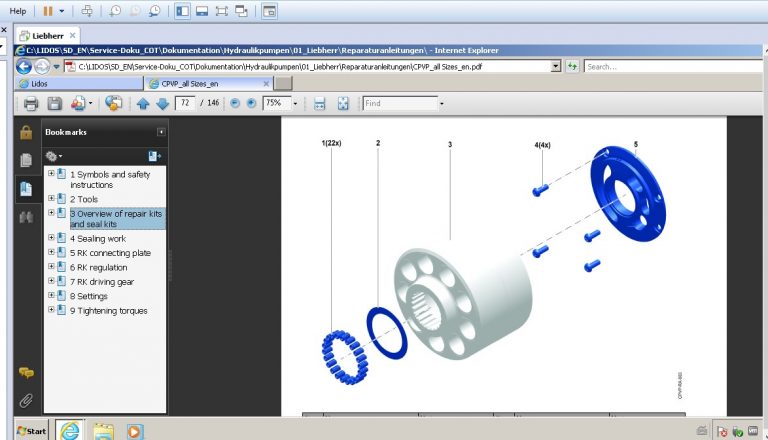Open the pause button dropdown arrow
Viewport: 768px width, 440px height.
coord(62,11)
